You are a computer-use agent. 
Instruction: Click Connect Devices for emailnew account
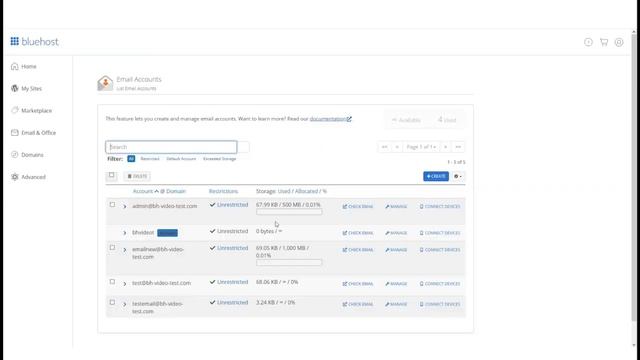[440, 250]
